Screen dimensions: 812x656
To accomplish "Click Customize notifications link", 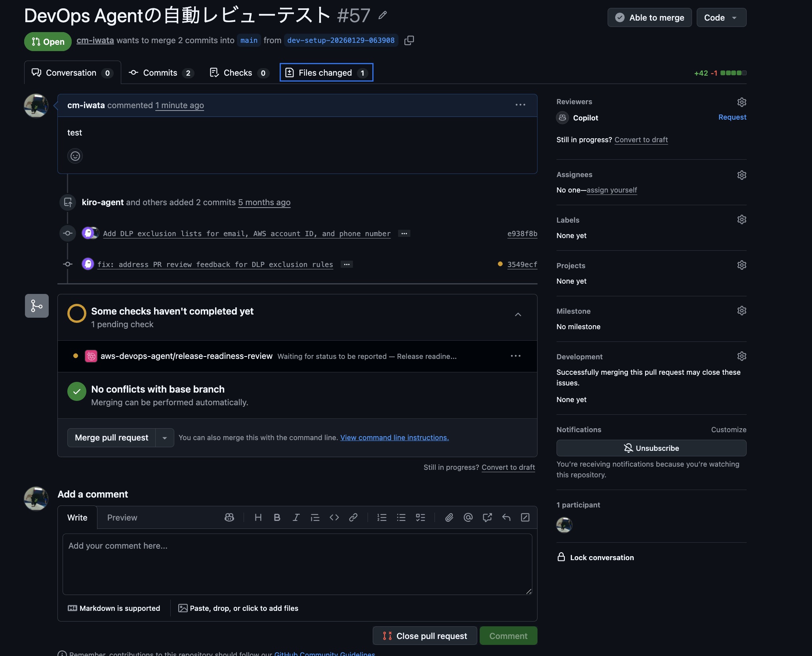I will 728,430.
